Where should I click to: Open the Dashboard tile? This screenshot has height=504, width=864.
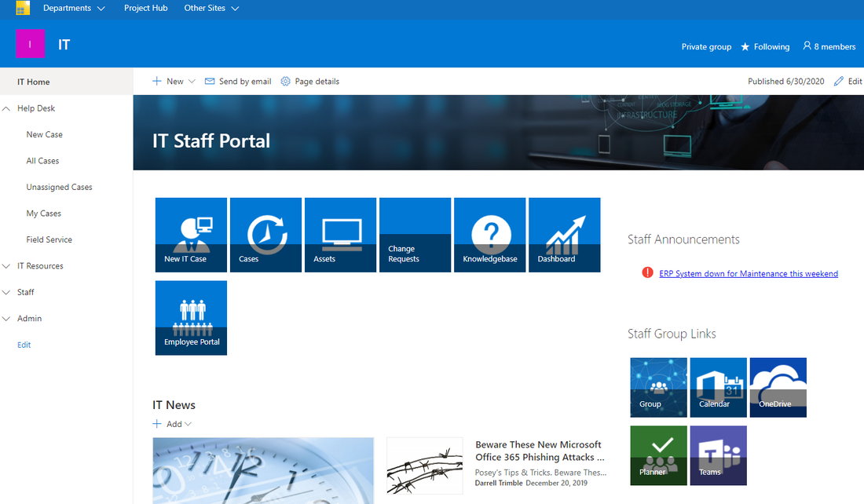(564, 235)
